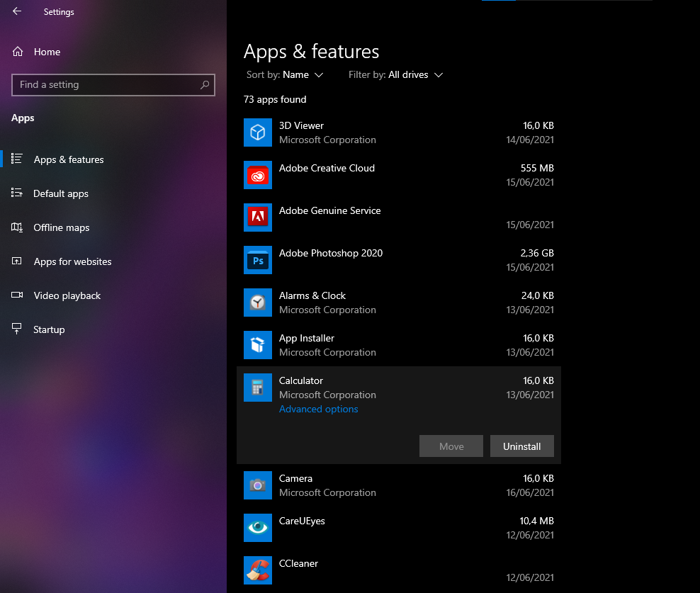
Task: Go to Home settings
Action: click(x=47, y=52)
